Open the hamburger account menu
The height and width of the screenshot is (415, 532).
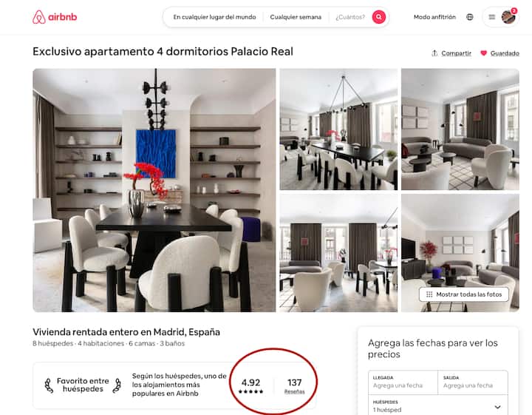click(491, 17)
